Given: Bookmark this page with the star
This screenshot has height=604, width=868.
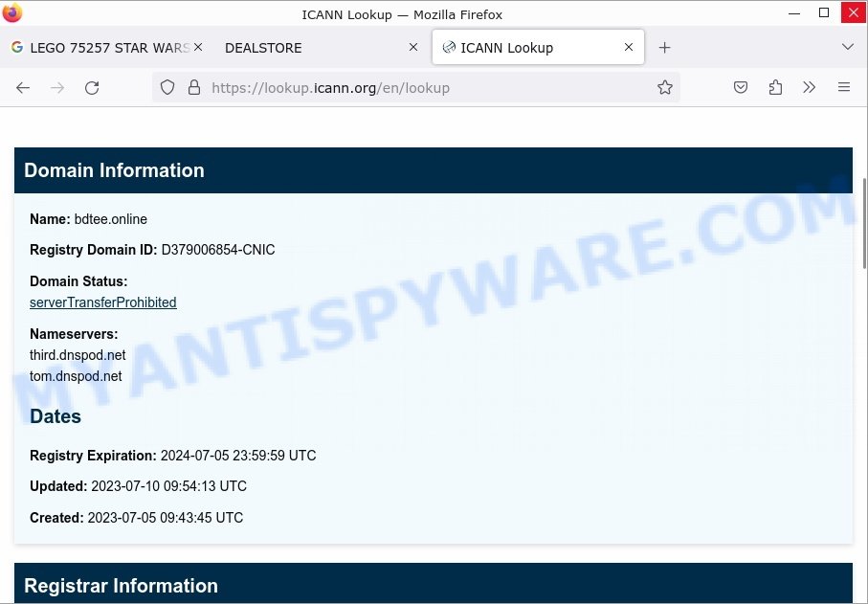Looking at the screenshot, I should coord(665,87).
